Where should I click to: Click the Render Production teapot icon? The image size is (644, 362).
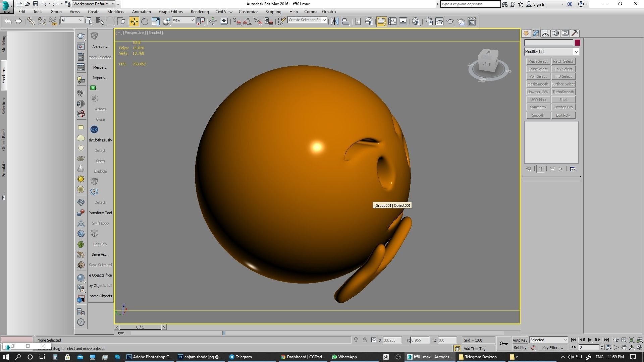450,21
